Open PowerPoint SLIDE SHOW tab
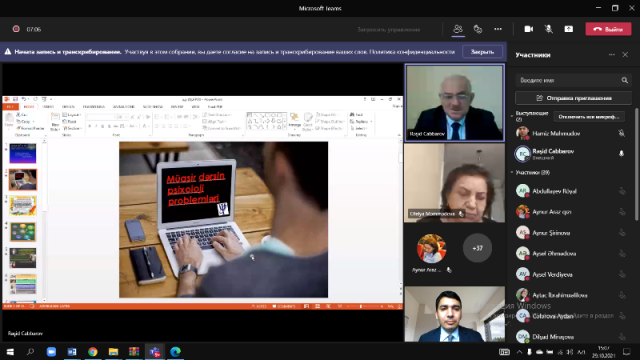The image size is (640, 360). [x=153, y=107]
